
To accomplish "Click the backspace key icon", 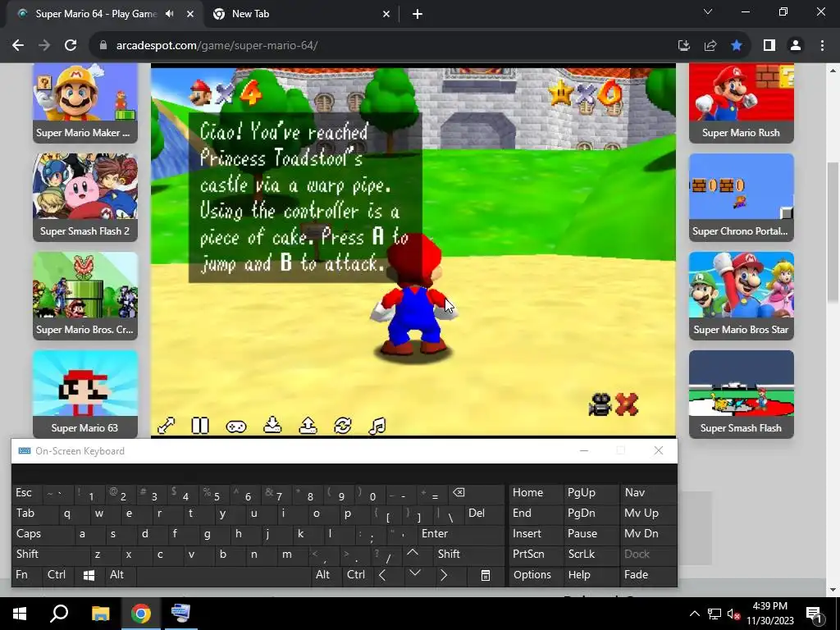I will click(x=476, y=493).
